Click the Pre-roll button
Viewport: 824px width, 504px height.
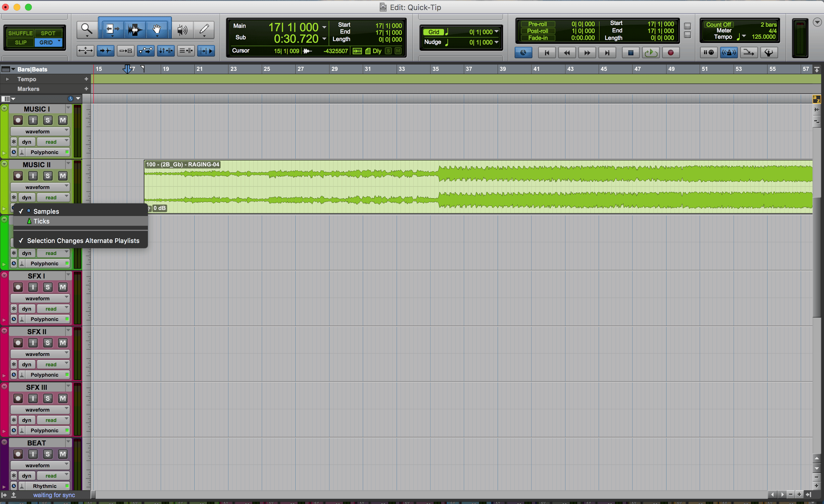[x=537, y=24]
